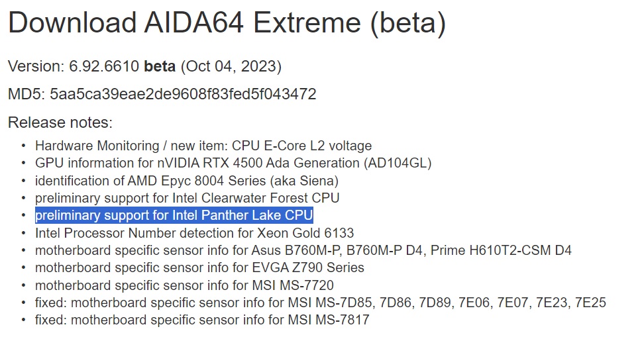Click the MSI MS-7720 sensor info line

tap(184, 285)
